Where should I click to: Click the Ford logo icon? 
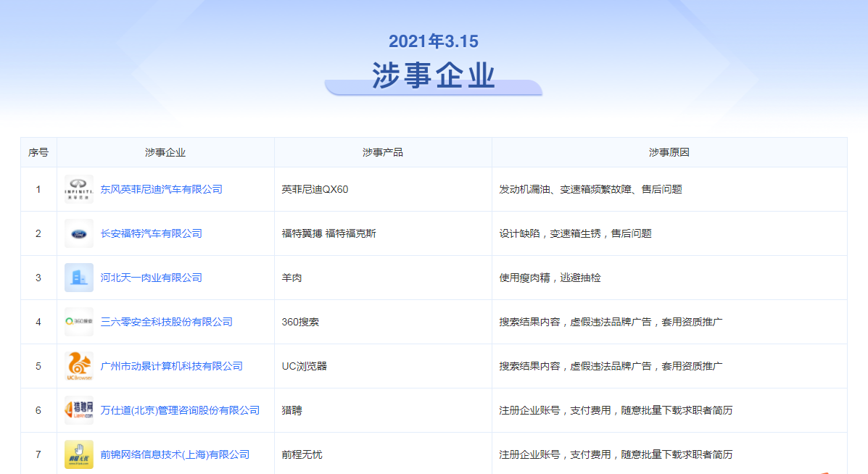[78, 233]
